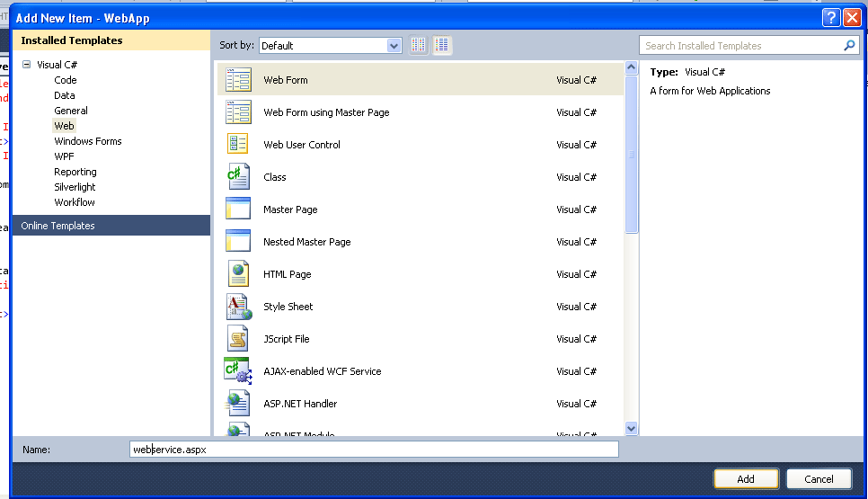Click the 'Web Form using Master Page' label
Image resolution: width=868 pixels, height=499 pixels.
[326, 111]
